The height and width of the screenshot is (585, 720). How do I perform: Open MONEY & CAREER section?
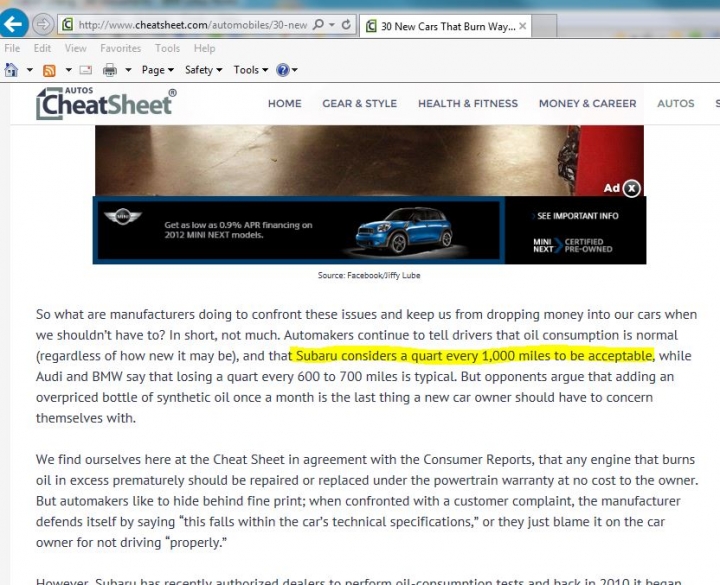point(588,103)
